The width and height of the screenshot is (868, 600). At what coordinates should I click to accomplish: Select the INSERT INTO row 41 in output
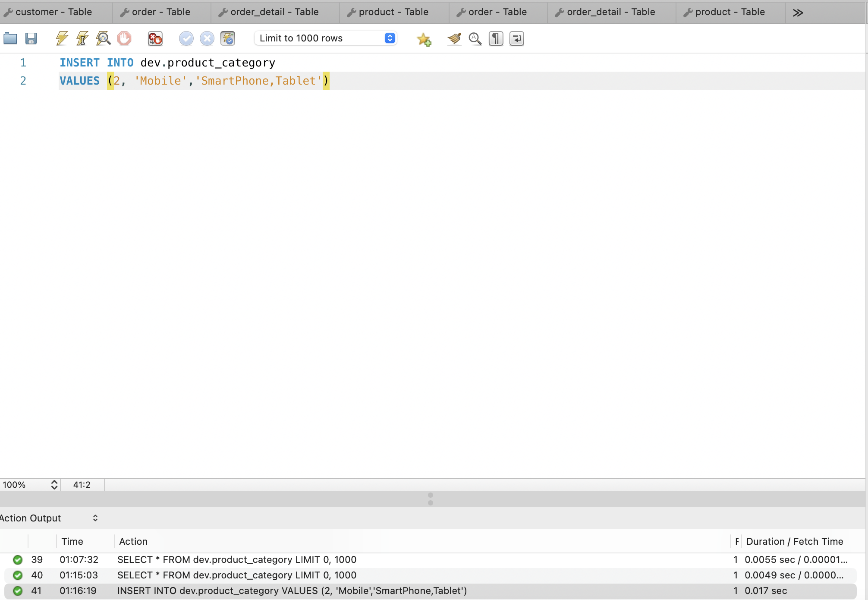click(292, 591)
